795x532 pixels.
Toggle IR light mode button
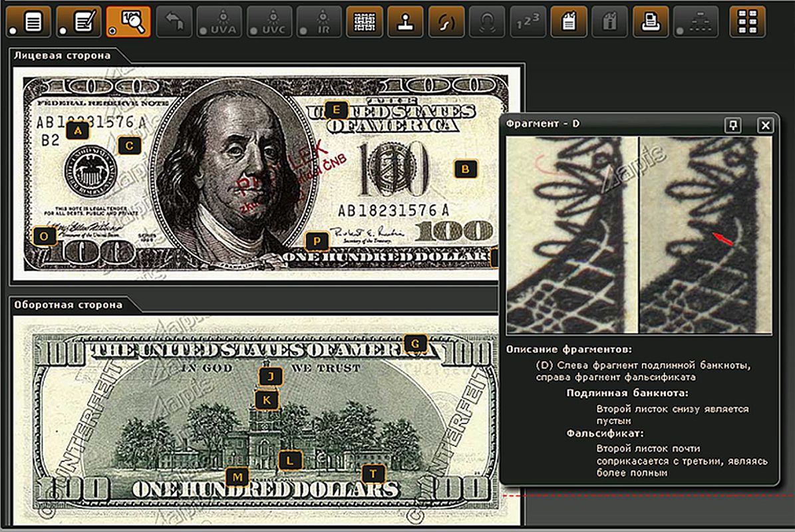click(x=319, y=22)
